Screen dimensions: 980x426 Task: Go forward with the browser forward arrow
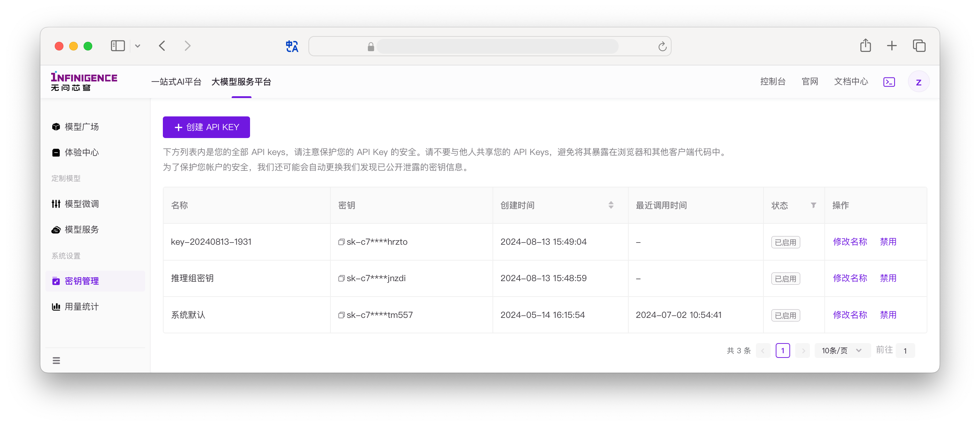point(188,46)
